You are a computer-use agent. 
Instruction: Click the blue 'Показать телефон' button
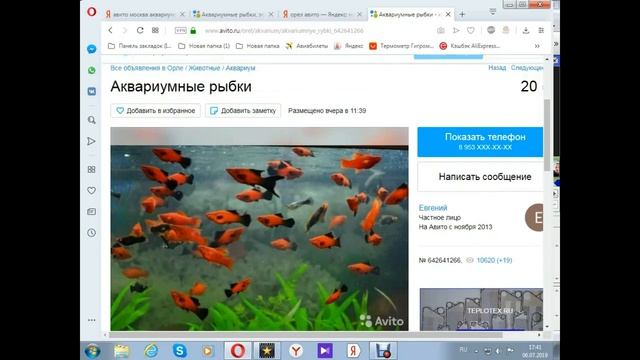[480, 142]
